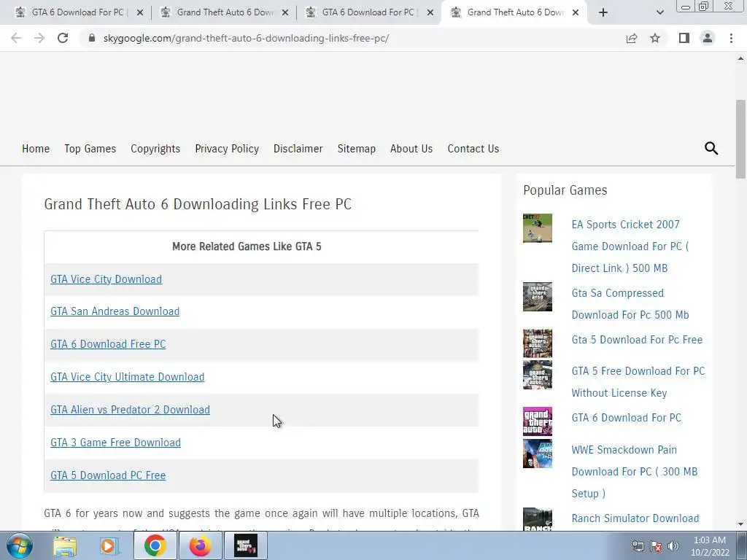Open the network tray icon

pos(638,546)
